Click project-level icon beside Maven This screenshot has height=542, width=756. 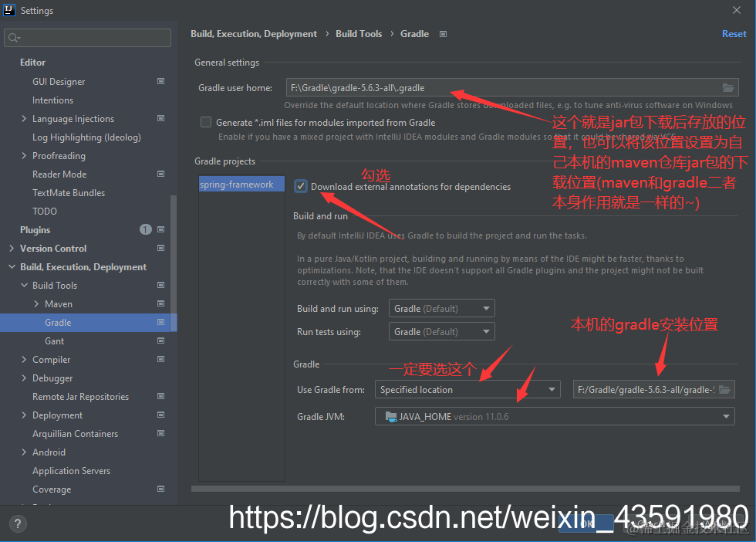(x=161, y=303)
